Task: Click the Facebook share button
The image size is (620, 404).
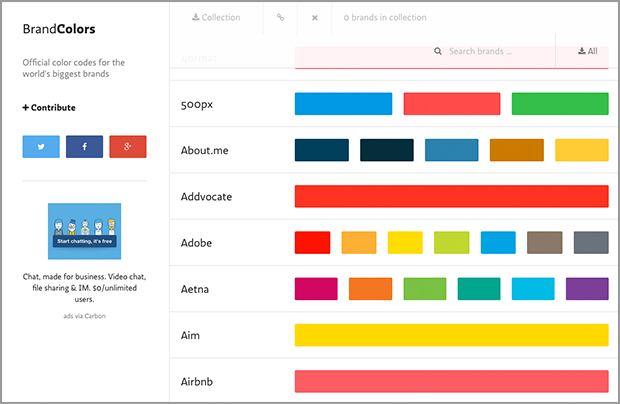Action: coord(85,147)
